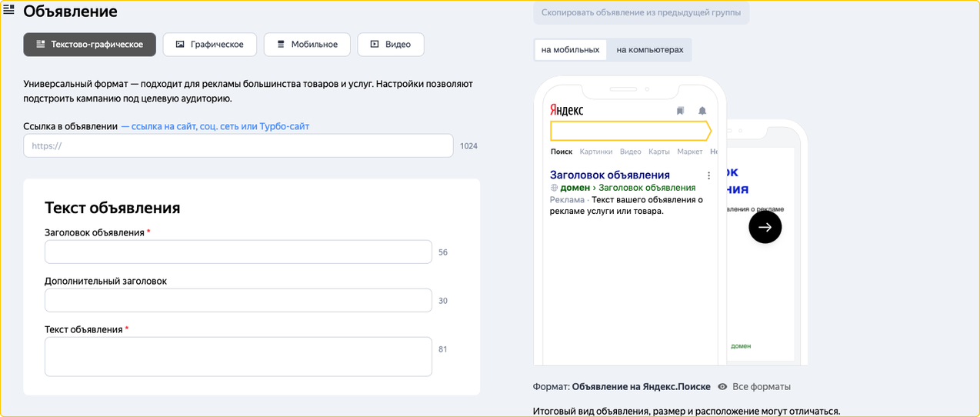Click the eye icon beside Все форматы

click(722, 386)
